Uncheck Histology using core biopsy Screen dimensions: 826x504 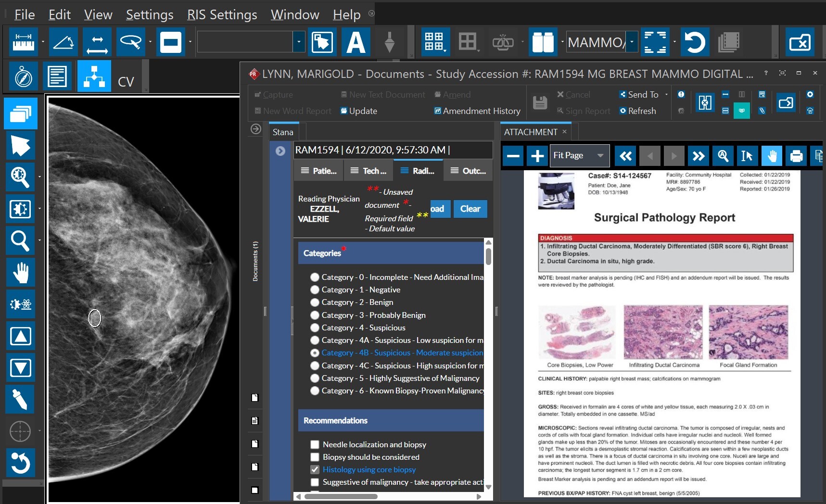(315, 469)
